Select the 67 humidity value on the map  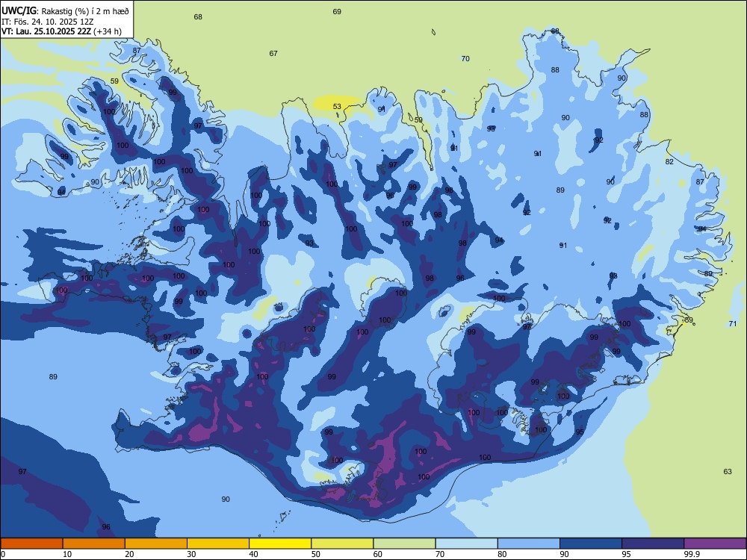(273, 53)
